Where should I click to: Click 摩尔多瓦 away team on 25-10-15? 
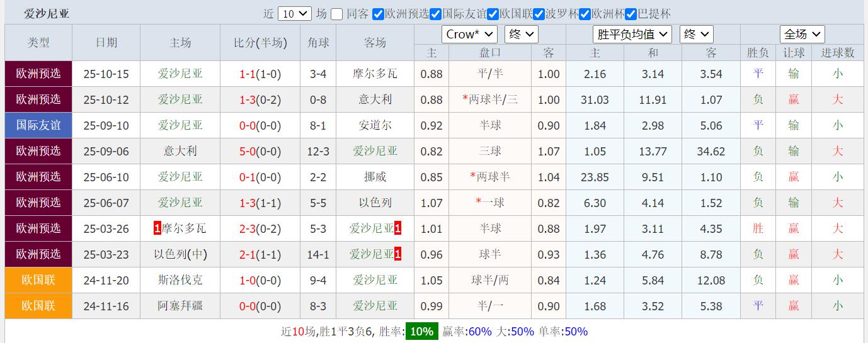[x=375, y=74]
